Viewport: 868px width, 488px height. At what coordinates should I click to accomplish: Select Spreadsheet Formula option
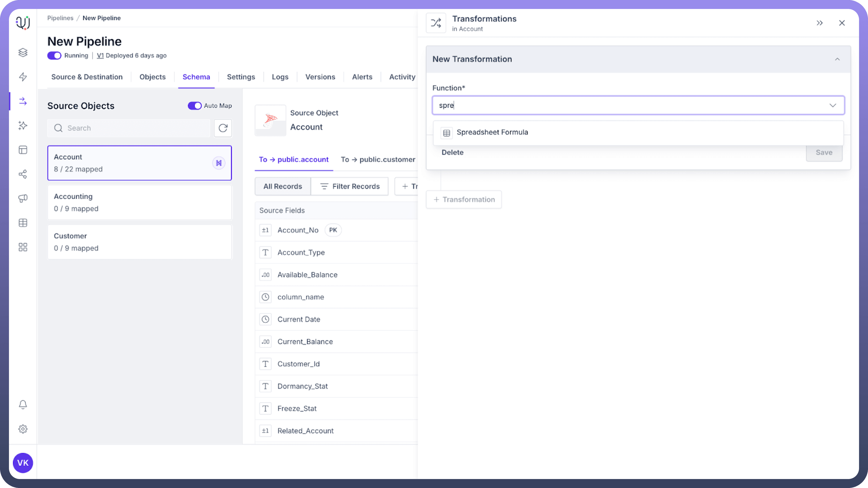click(492, 133)
